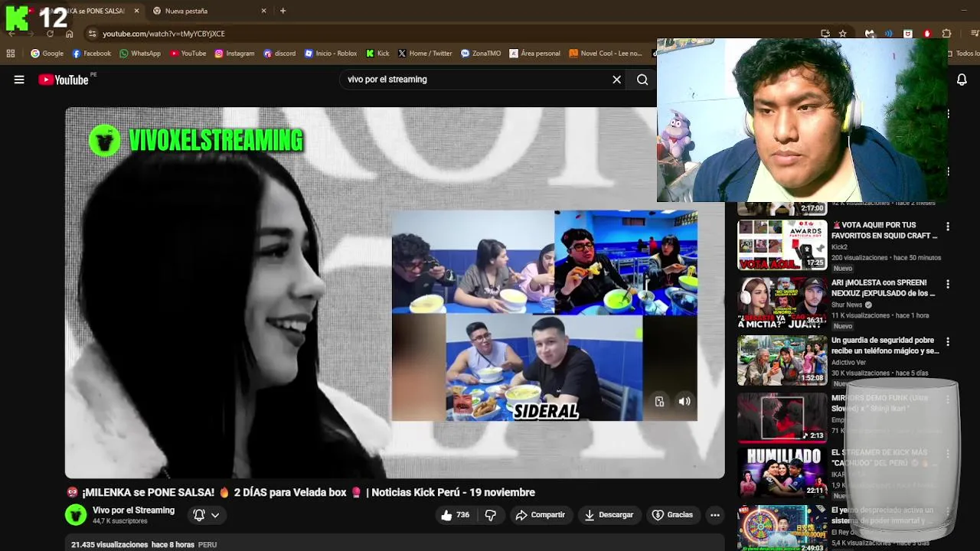
Task: Open the YouTube hamburger guide menu
Action: 19,80
